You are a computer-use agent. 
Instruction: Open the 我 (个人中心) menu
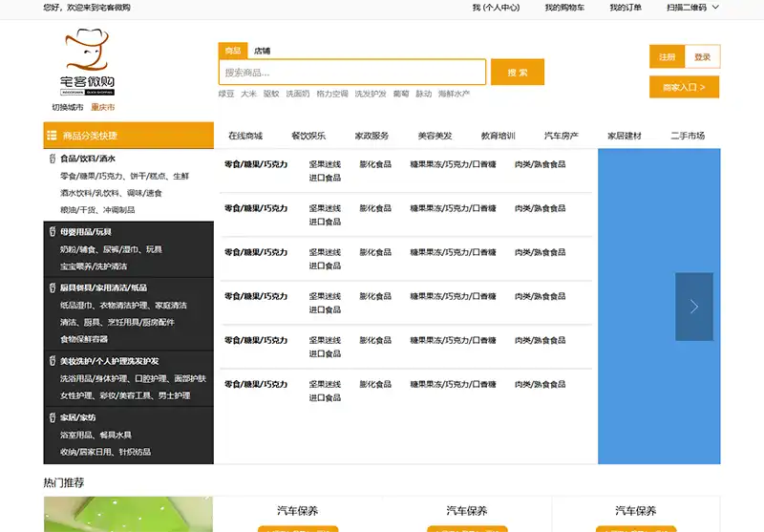(x=496, y=8)
